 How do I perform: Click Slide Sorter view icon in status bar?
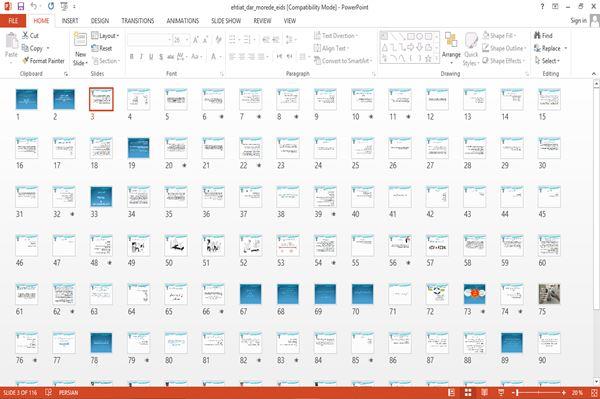468,392
